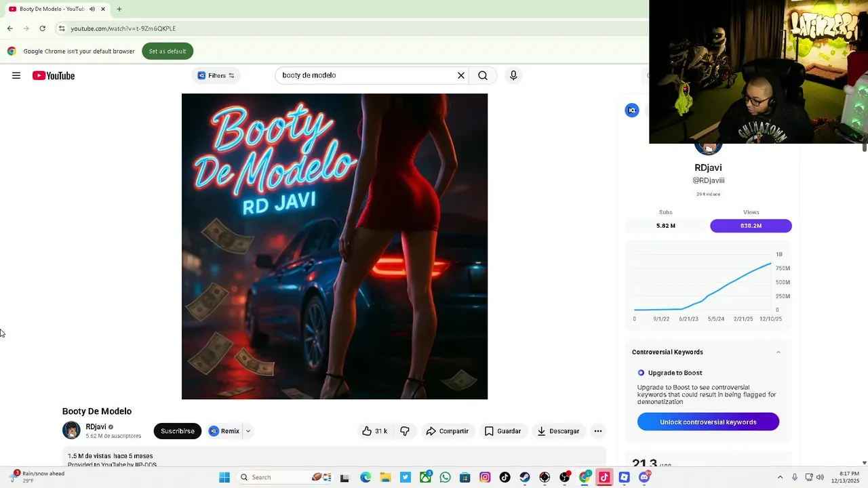This screenshot has width=868, height=488.
Task: Download video with Descargar button
Action: click(x=558, y=431)
